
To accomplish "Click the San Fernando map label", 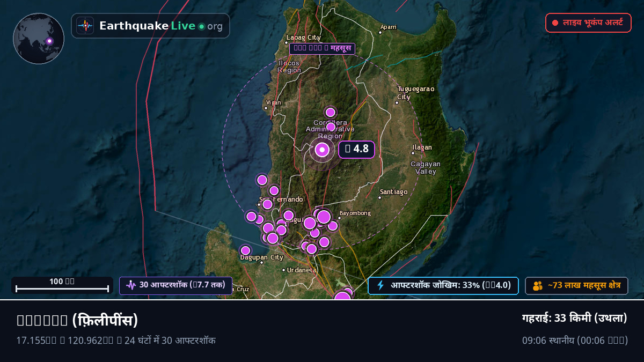I will click(281, 200).
